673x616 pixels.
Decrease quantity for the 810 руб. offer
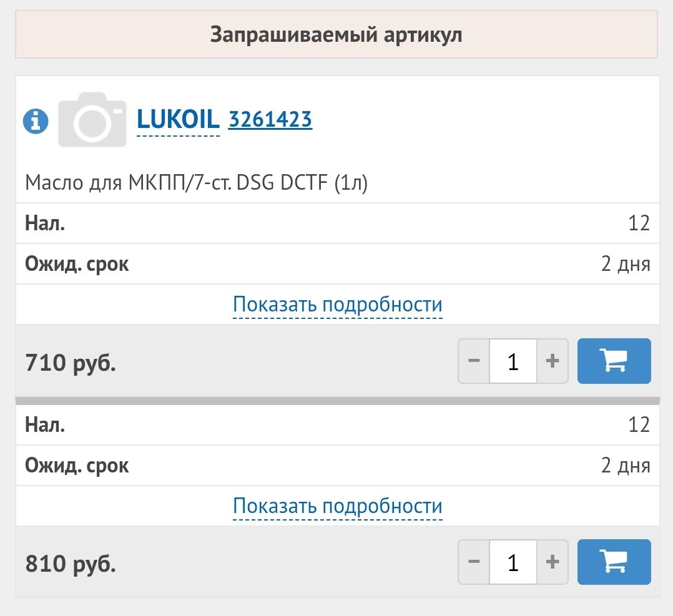point(474,562)
